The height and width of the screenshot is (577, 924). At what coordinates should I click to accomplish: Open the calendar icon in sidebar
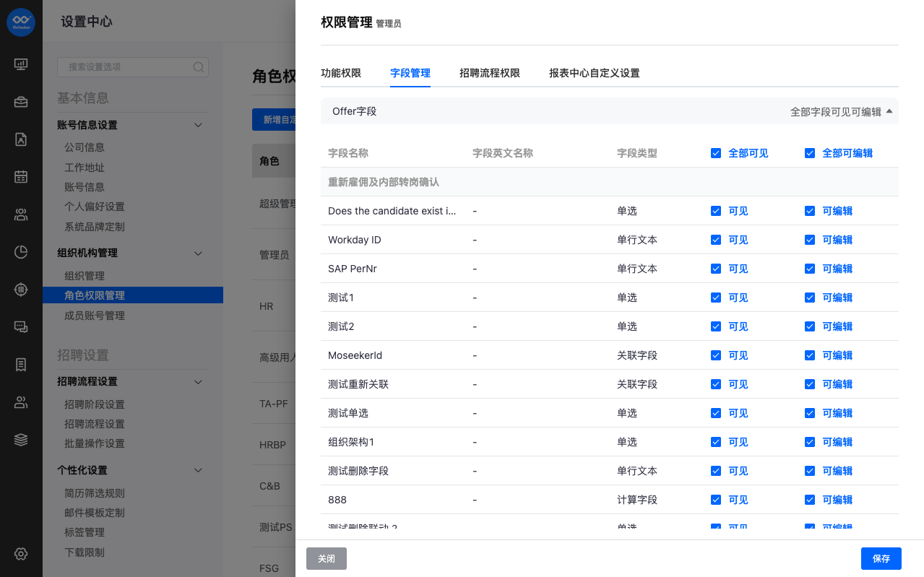tap(21, 177)
